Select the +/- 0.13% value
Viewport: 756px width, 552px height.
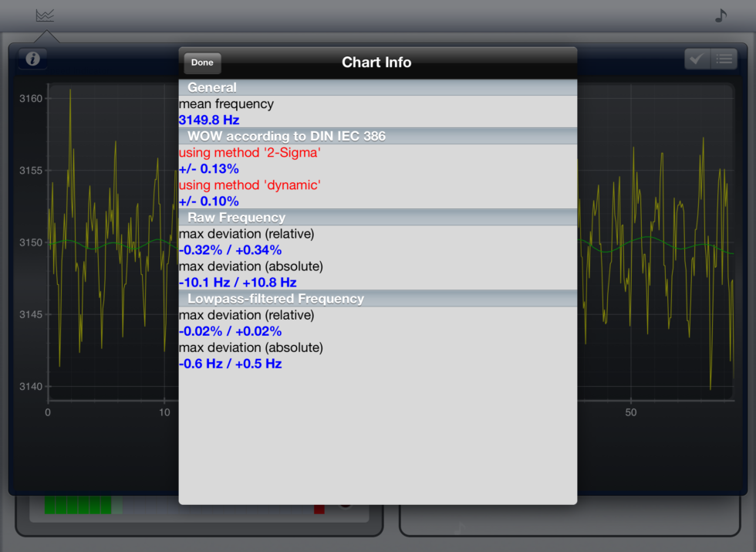[209, 169]
